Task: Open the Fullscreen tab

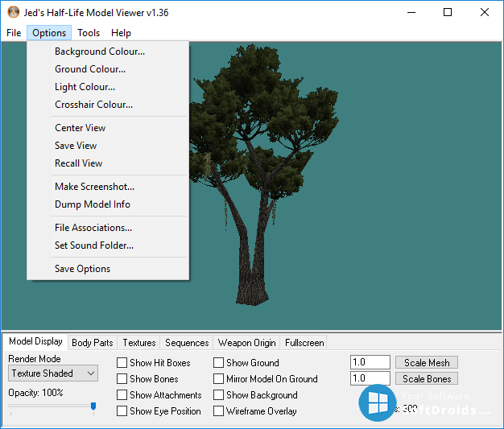Action: 304,343
